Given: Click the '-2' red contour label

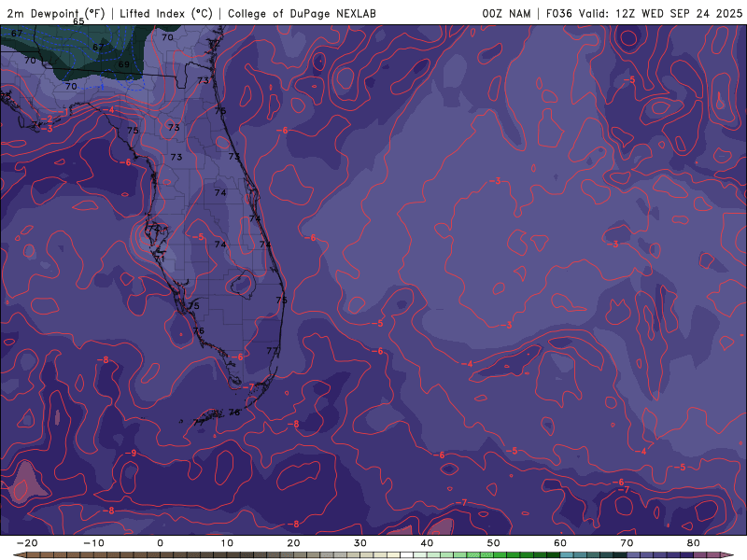Looking at the screenshot, I should click(x=47, y=119).
